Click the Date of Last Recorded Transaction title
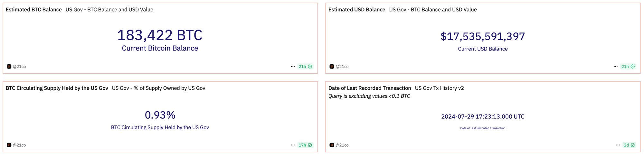The height and width of the screenshot is (156, 644). (370, 88)
